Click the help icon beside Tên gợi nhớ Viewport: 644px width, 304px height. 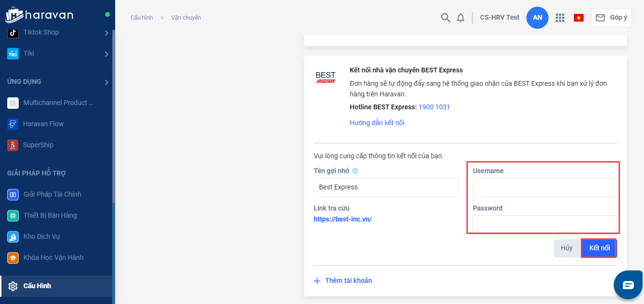[x=355, y=171]
